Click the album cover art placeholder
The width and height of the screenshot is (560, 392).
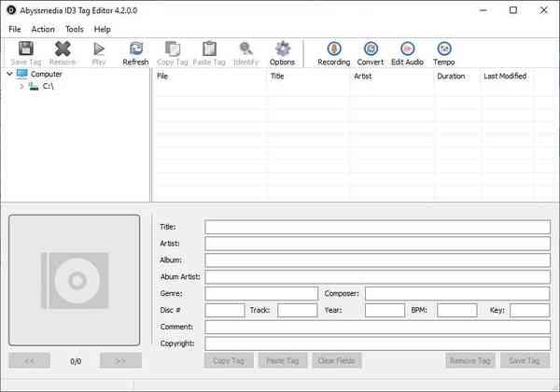pyautogui.click(x=75, y=280)
